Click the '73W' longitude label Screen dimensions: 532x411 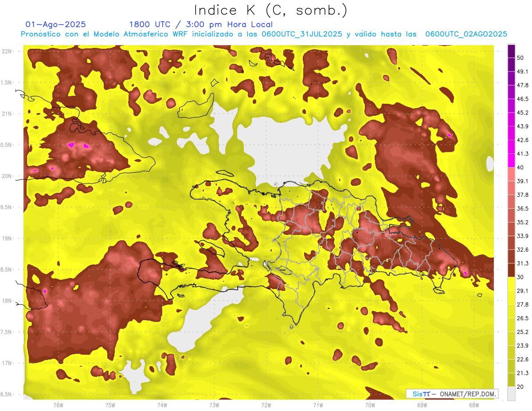coord(214,405)
